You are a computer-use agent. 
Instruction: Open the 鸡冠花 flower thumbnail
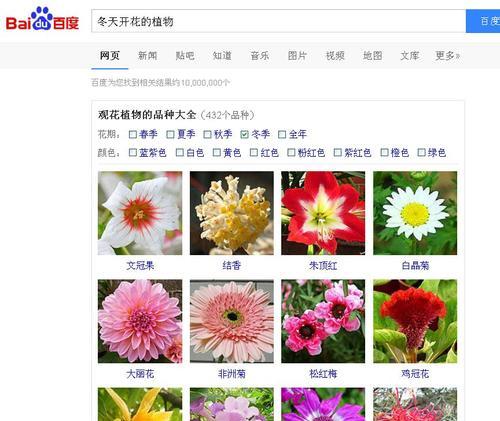415,321
